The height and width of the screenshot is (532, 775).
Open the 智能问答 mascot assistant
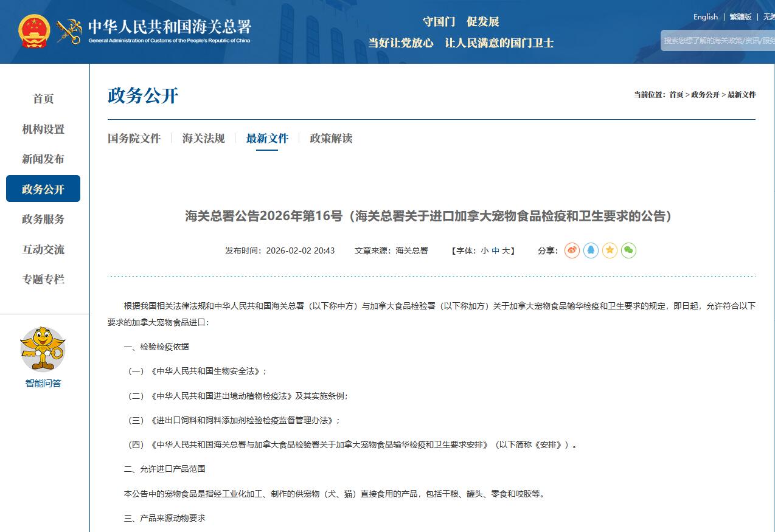click(43, 350)
